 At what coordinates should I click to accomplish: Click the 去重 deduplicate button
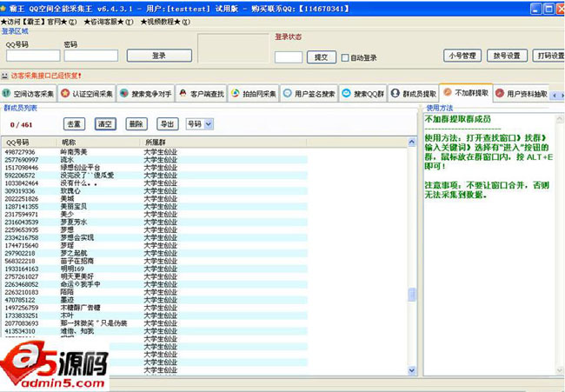[75, 124]
